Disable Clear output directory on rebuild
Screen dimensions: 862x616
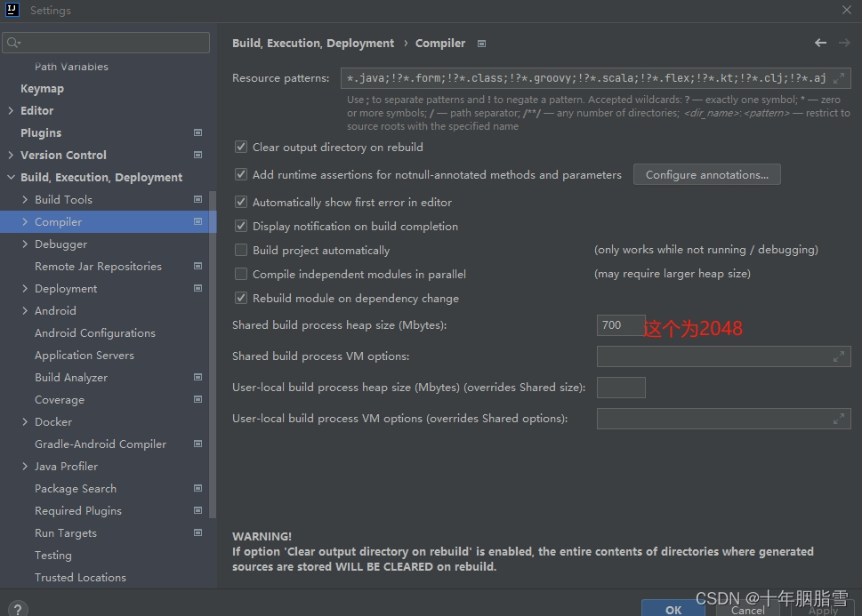pyautogui.click(x=240, y=148)
